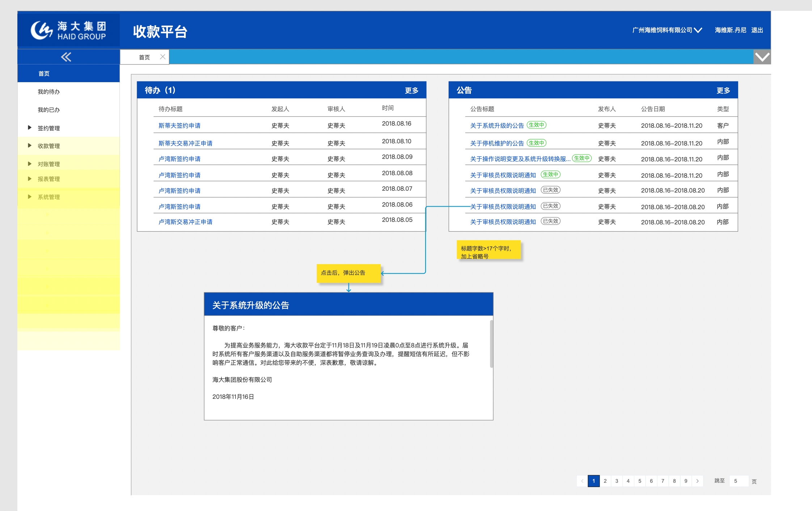Click 更多 in the 待办 panel
812x511 pixels.
tap(411, 90)
